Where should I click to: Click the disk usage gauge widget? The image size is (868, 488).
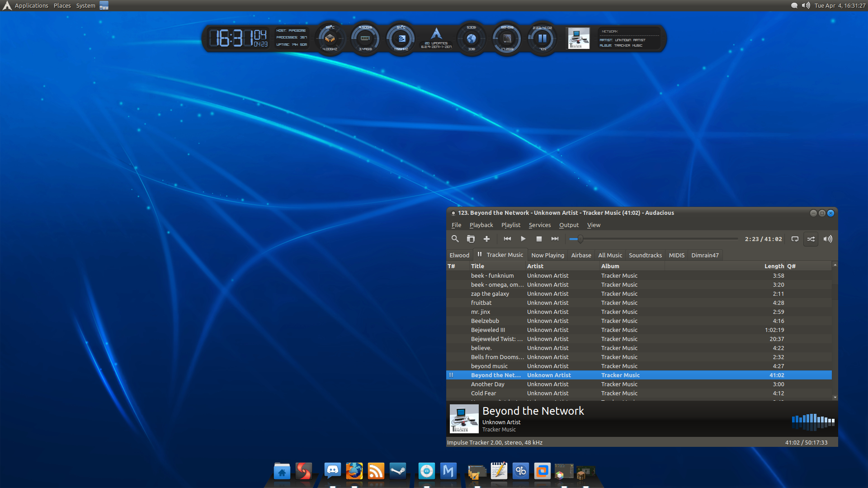tap(507, 38)
